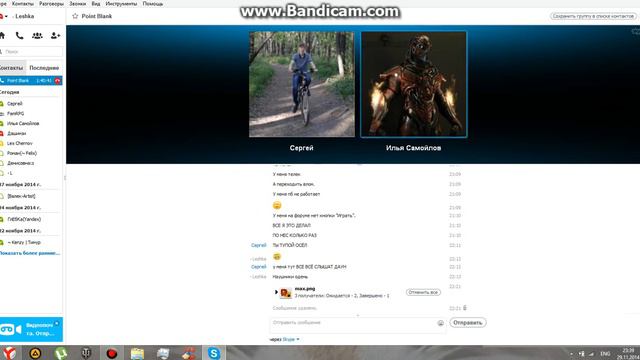Screen dimensions: 640x360
Task: Open the Инструменты menu
Action: [x=121, y=4]
